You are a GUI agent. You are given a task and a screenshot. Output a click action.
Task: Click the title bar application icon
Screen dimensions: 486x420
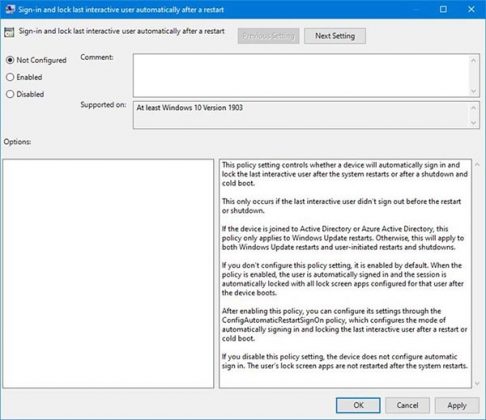click(x=10, y=9)
